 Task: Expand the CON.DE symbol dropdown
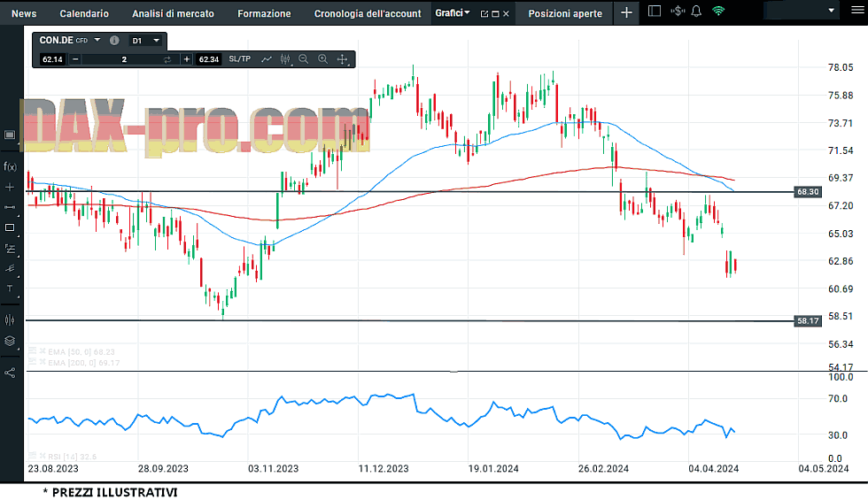click(x=97, y=40)
